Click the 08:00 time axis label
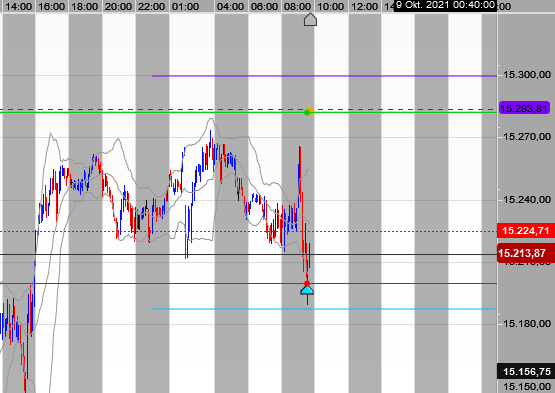Image resolution: width=555 pixels, height=393 pixels. 297,6
